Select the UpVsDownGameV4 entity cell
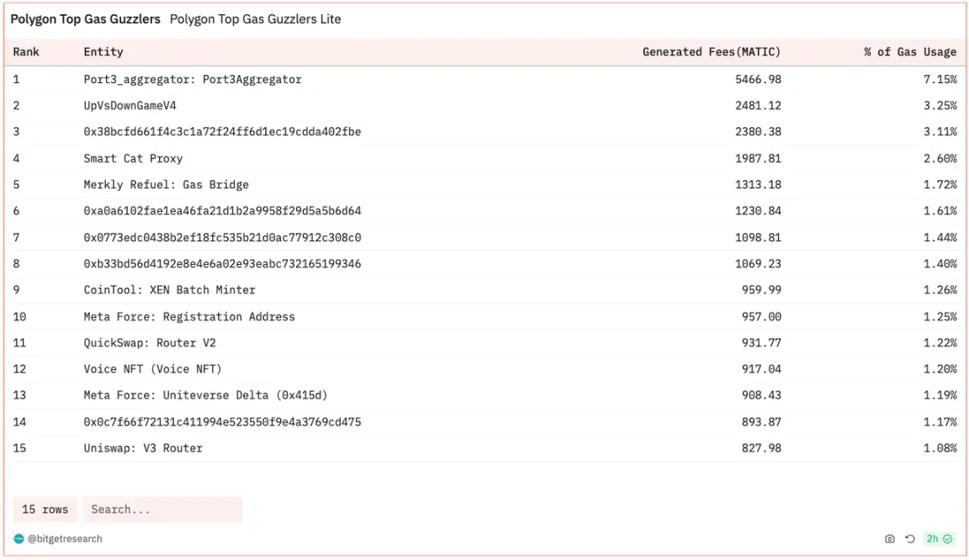 tap(130, 106)
